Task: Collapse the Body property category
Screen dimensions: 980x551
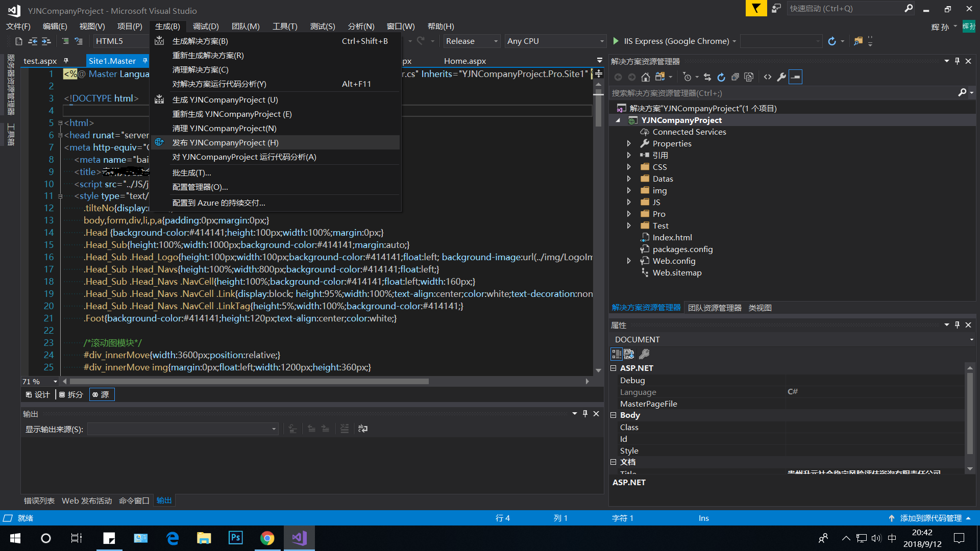Action: [614, 415]
